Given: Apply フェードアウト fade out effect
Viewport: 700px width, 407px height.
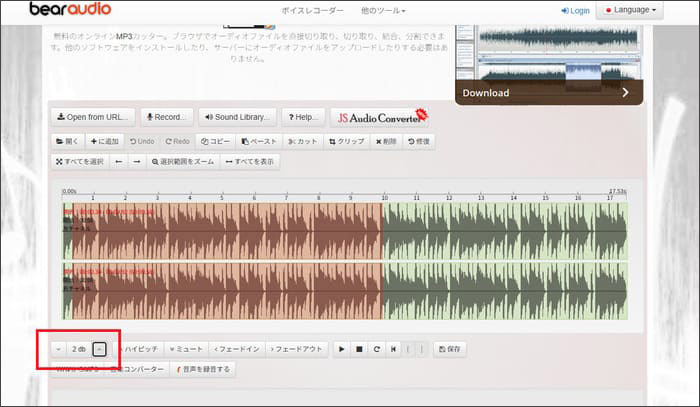Looking at the screenshot, I should [x=297, y=349].
